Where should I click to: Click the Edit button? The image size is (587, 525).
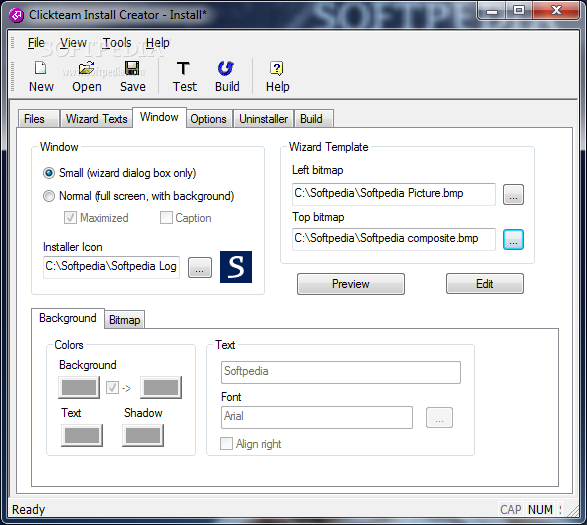[x=485, y=284]
